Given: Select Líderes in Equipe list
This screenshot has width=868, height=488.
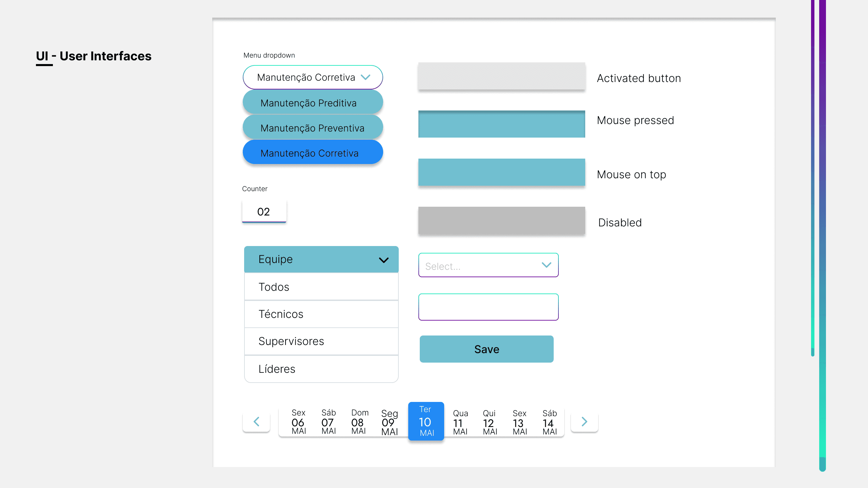Looking at the screenshot, I should click(321, 369).
